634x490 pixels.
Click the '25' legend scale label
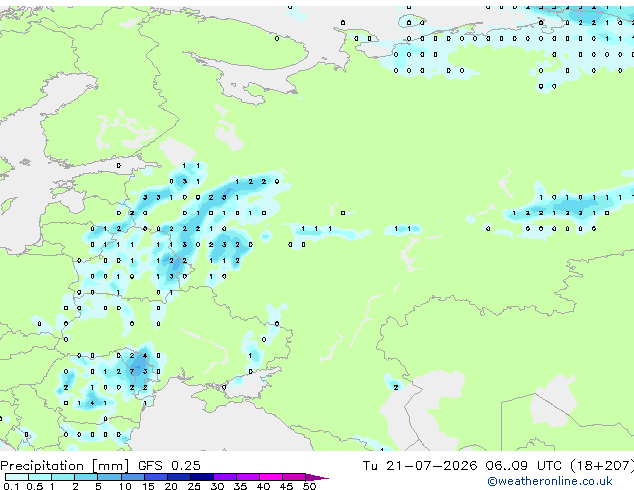click(194, 486)
